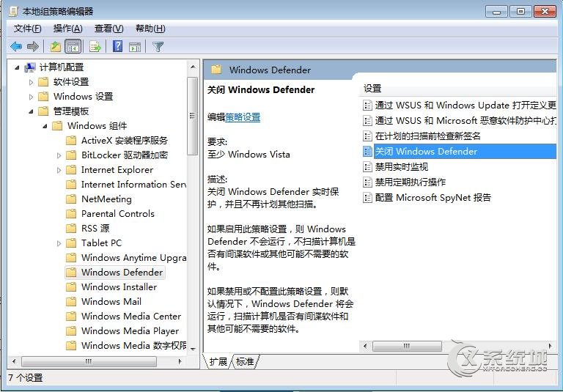Click the Up one level folder icon

pyautogui.click(x=56, y=46)
